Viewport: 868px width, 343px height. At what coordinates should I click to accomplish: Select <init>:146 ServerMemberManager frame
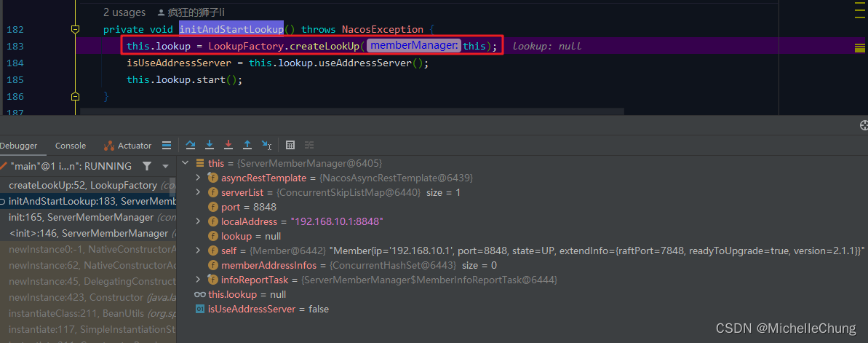pos(88,233)
